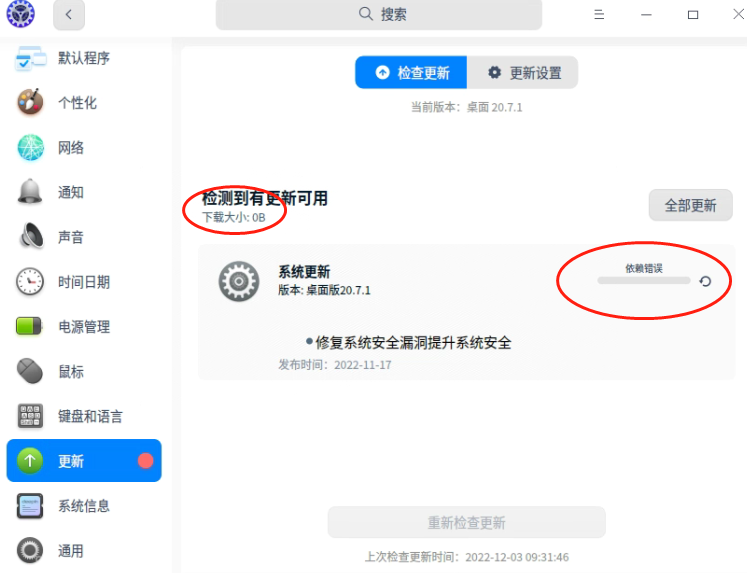Open Power Management (电源管理) battery icon
Viewport: 747px width, 573px height.
pos(30,326)
